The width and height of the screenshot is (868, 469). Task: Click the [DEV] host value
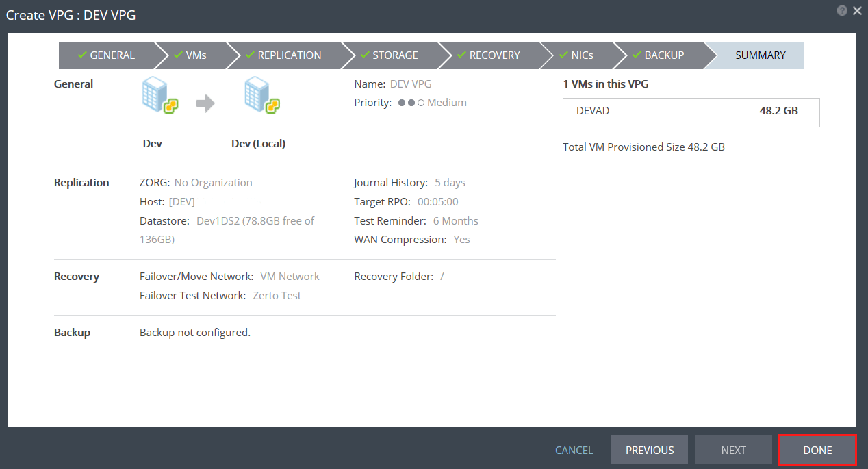click(182, 202)
